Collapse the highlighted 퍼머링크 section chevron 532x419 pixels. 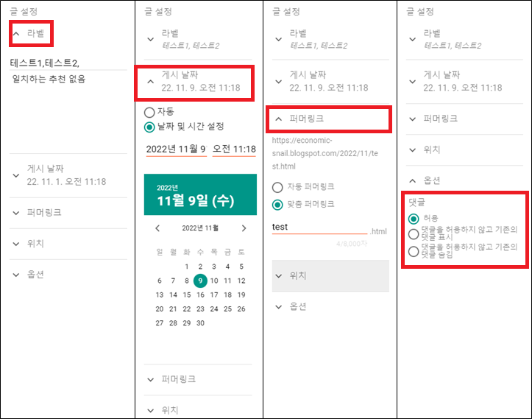(x=279, y=119)
